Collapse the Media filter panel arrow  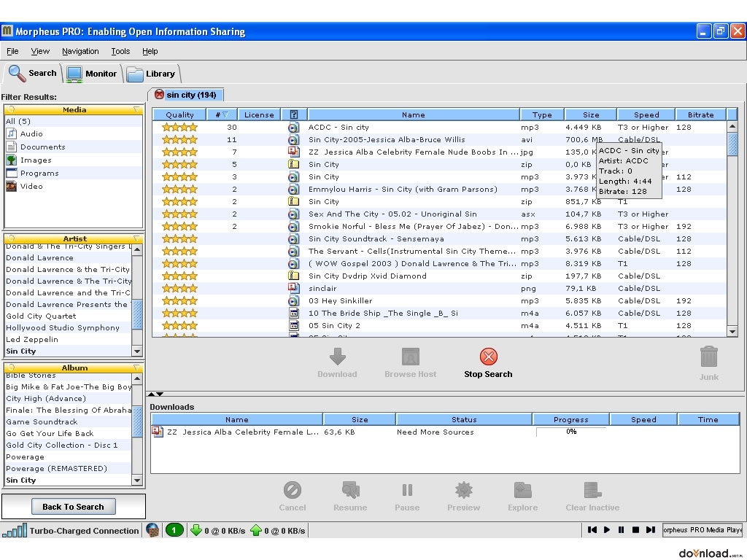(x=136, y=109)
